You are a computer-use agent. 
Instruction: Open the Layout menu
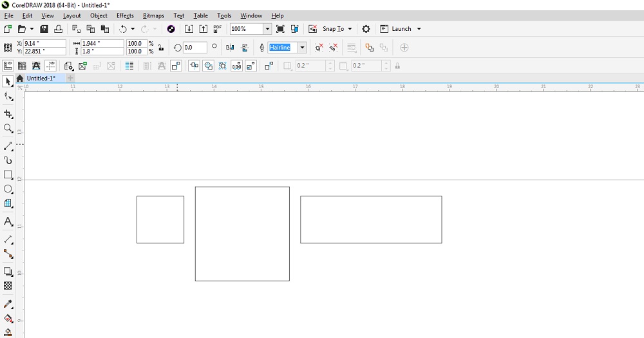tap(72, 15)
